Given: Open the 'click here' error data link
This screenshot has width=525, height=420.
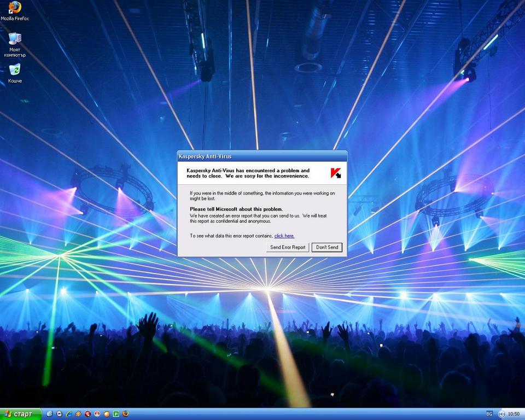Looking at the screenshot, I should (284, 236).
